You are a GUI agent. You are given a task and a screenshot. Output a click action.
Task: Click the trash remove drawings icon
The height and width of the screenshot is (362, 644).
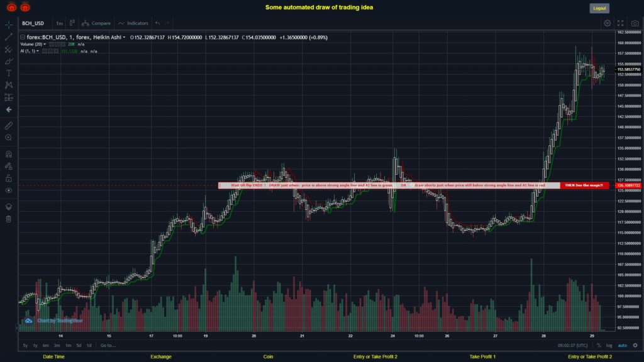[x=9, y=219]
